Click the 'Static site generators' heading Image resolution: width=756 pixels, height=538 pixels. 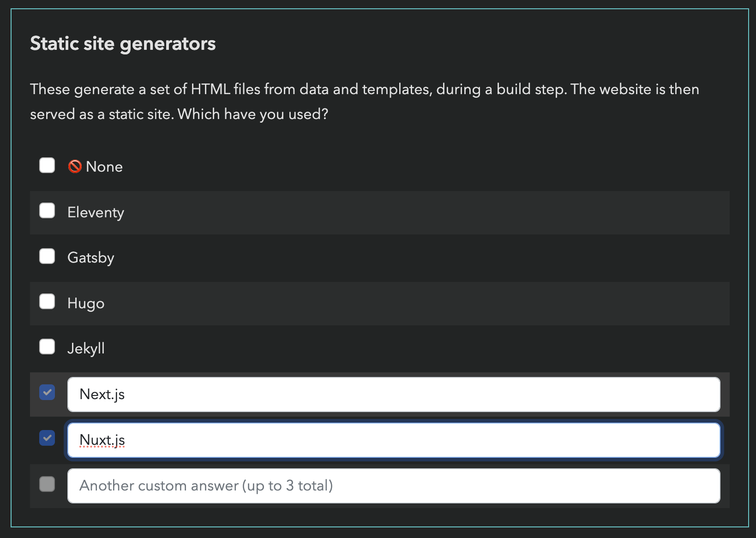point(123,44)
